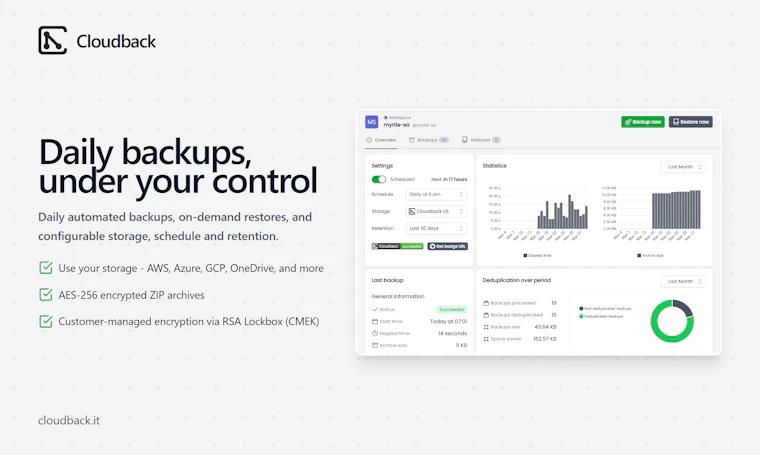Click the checkmark icon next to AES-256 line
Viewport: 760px width, 455px height.
pyautogui.click(x=46, y=294)
